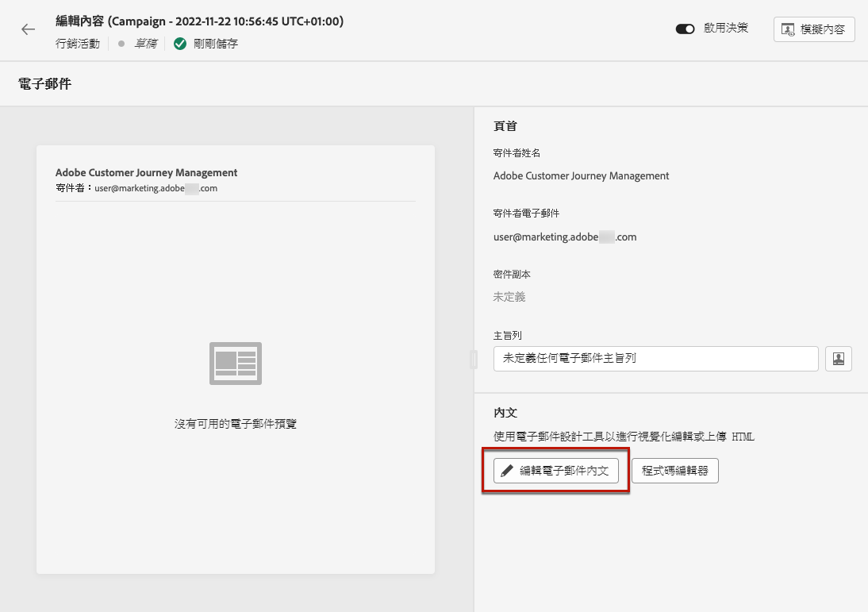
Task: Open the 程式碼編輯器 button
Action: 675,471
